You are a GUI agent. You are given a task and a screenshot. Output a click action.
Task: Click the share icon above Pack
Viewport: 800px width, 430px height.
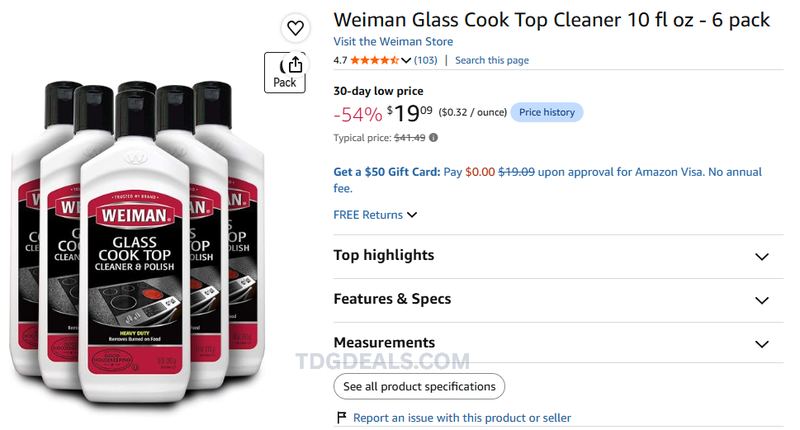(x=295, y=65)
